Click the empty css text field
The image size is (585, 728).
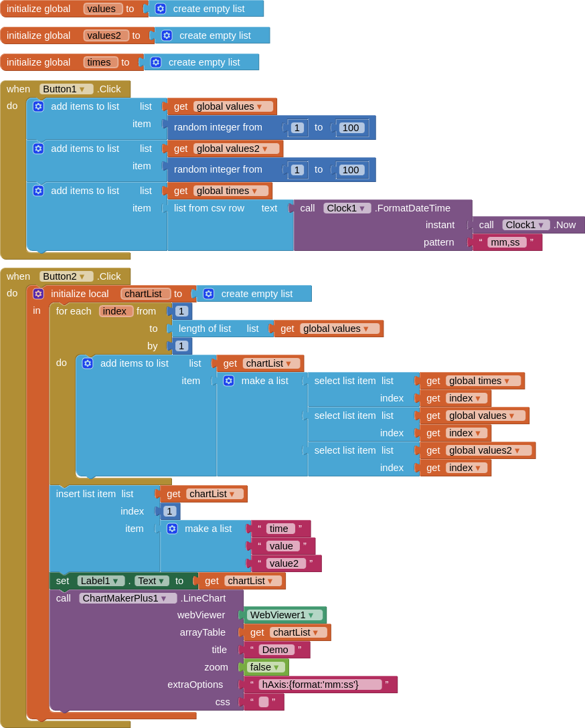pyautogui.click(x=264, y=702)
